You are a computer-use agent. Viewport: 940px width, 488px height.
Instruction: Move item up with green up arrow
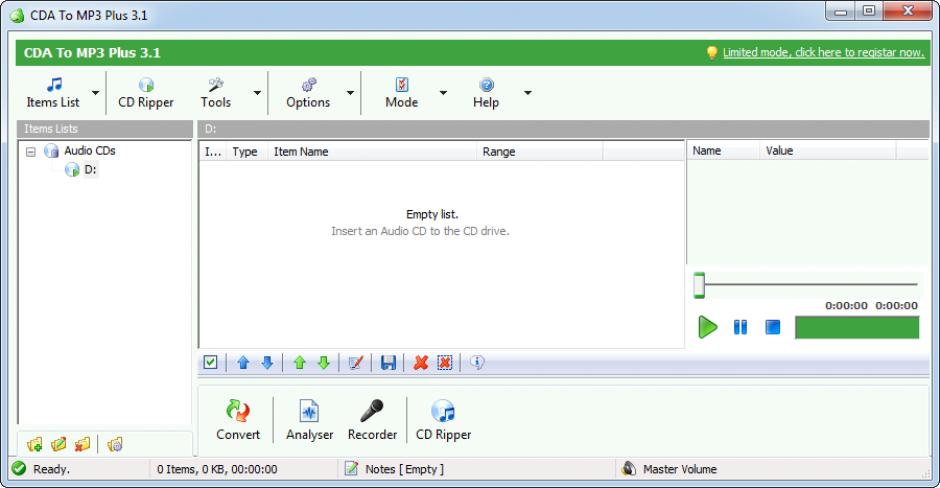click(x=300, y=363)
